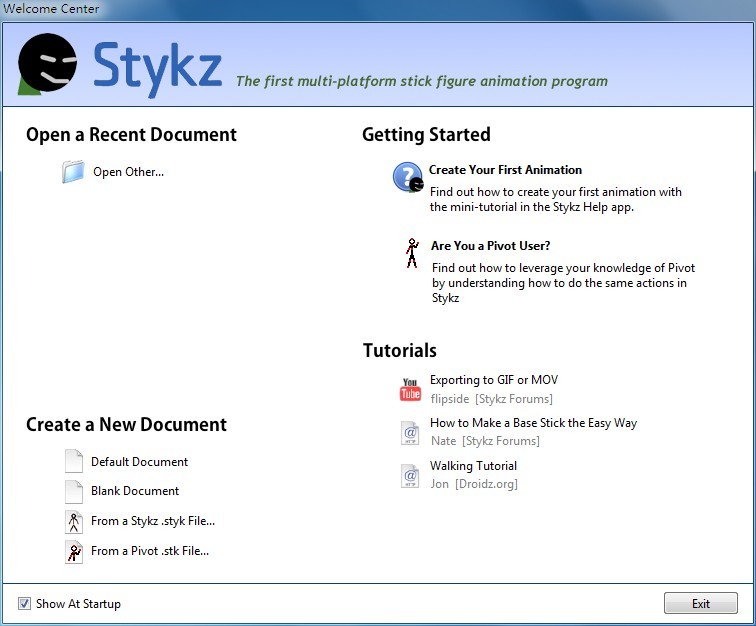Image resolution: width=756 pixels, height=626 pixels.
Task: Open How to Make a Base Stick tutorial
Action: [533, 423]
